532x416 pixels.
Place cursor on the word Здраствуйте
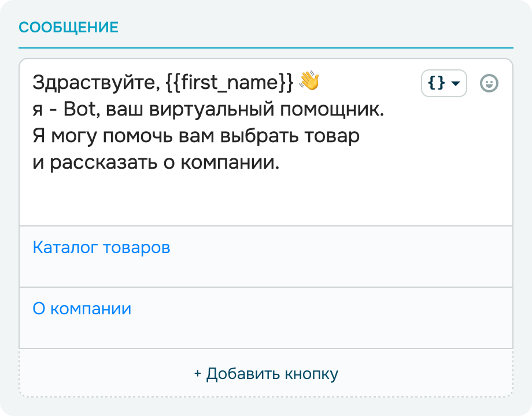94,83
